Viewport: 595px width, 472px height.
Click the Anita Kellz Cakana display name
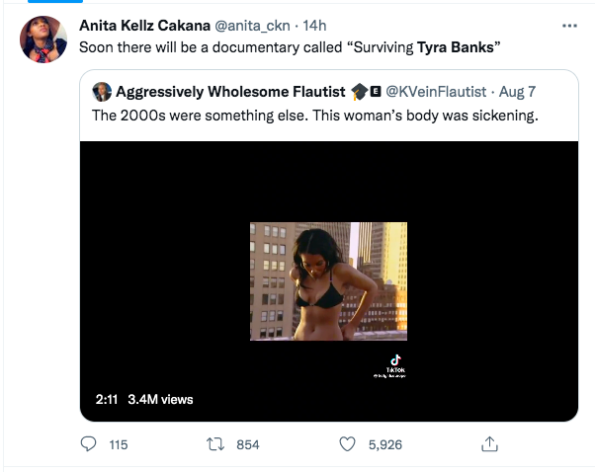(x=145, y=26)
